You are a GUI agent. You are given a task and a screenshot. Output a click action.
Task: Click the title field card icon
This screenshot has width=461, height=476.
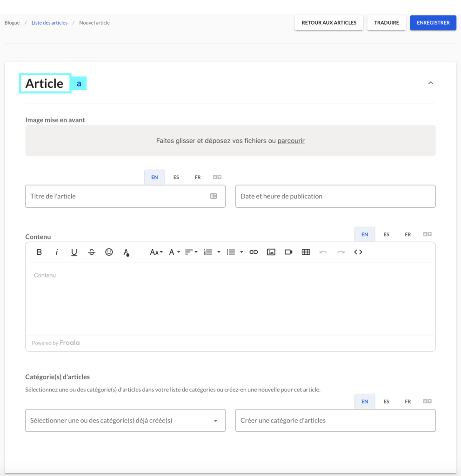pos(214,196)
